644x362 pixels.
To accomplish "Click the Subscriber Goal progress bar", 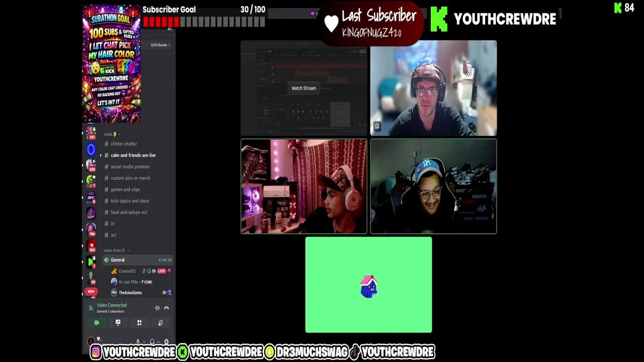I will click(x=204, y=22).
